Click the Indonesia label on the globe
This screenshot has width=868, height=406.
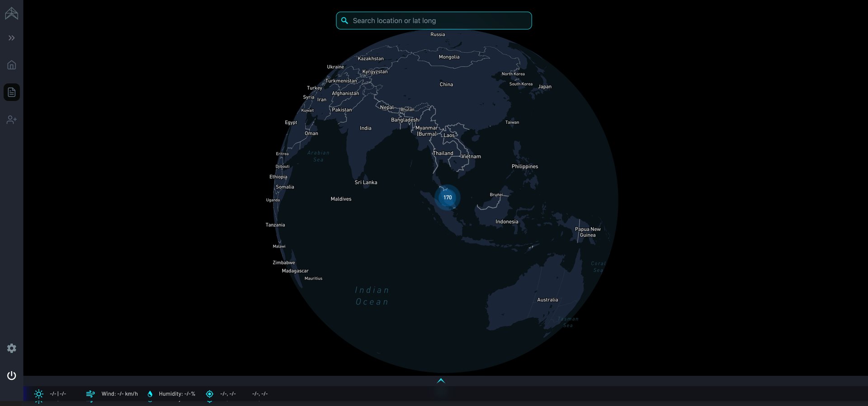coord(507,222)
